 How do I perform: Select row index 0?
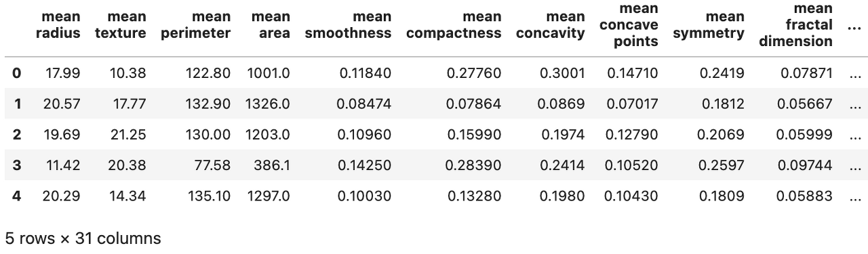tap(16, 72)
